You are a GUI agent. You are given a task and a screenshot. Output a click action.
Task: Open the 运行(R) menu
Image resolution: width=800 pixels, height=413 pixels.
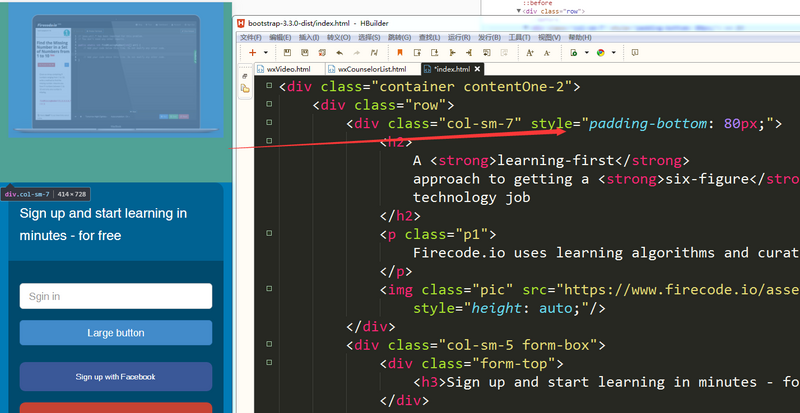459,38
